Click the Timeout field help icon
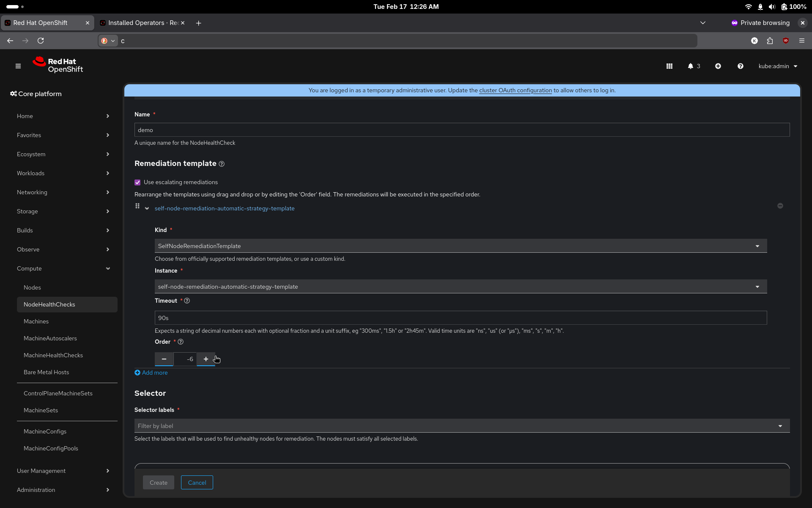This screenshot has height=508, width=812. 187,301
